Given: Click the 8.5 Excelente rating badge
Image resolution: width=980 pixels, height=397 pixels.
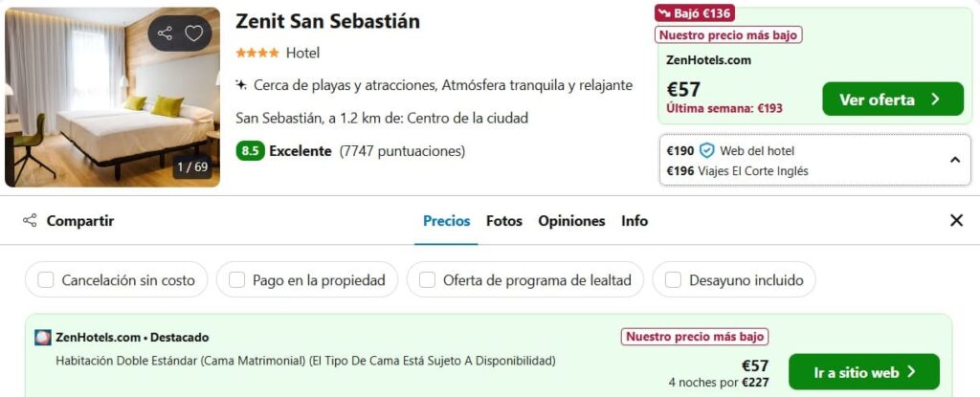Looking at the screenshot, I should point(283,151).
